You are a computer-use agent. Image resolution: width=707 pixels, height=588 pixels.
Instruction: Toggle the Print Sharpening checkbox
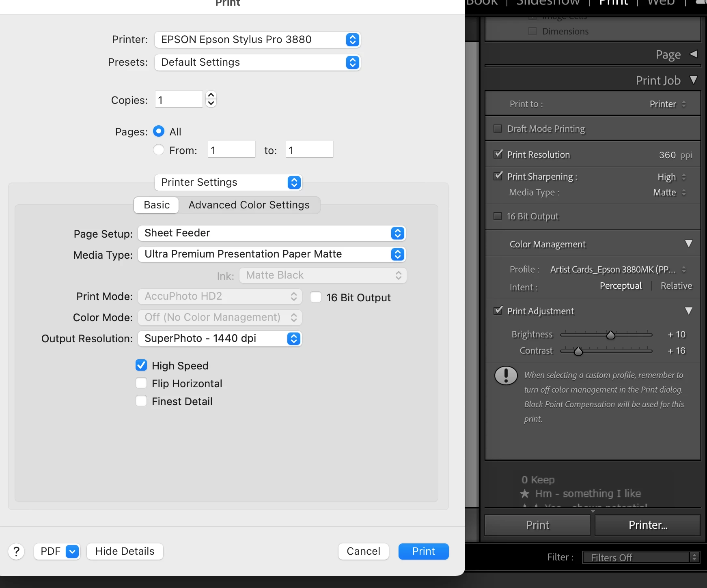point(498,176)
